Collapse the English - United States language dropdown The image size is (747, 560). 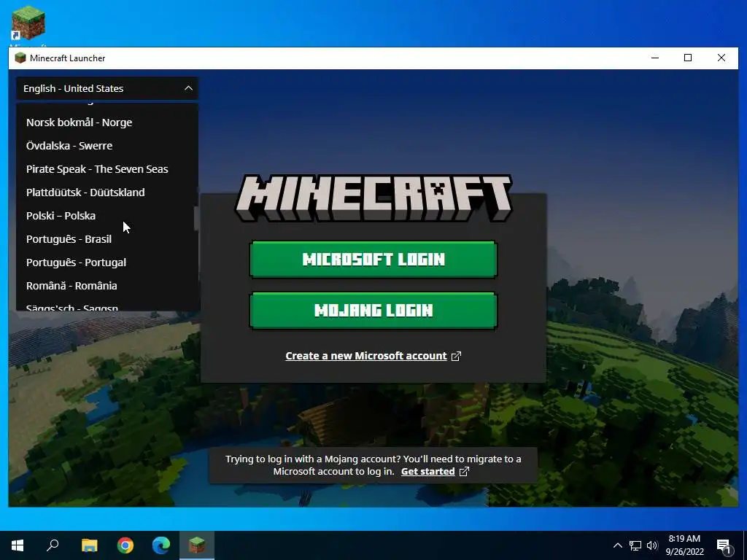(108, 88)
